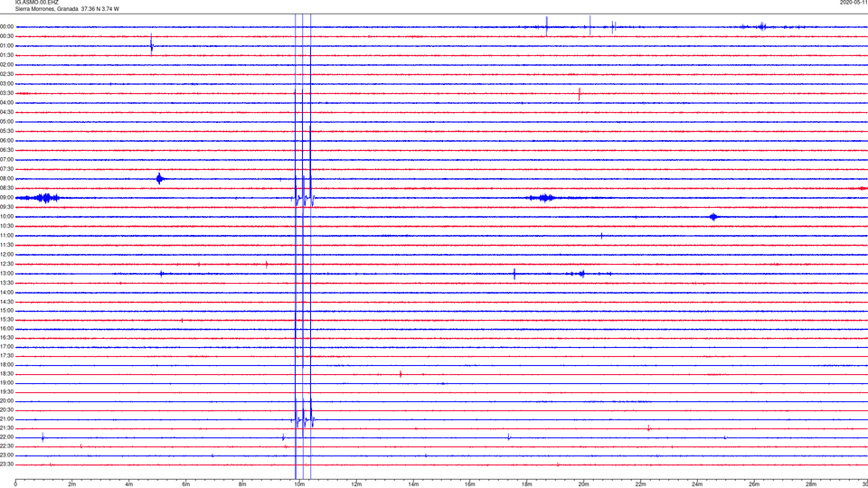The image size is (868, 488).
Task: Click the red spike on the 03:30 trace
Action: coord(580,94)
